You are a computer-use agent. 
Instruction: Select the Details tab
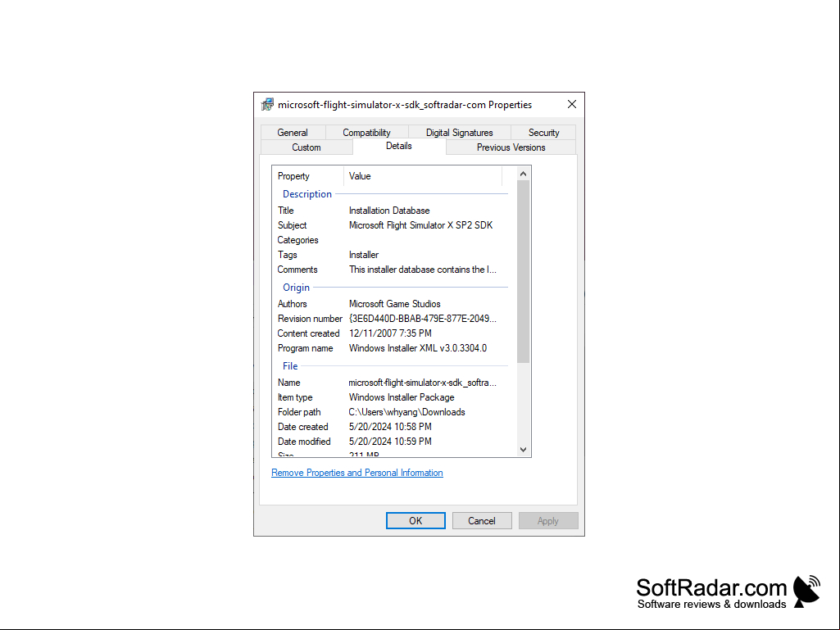pyautogui.click(x=399, y=147)
